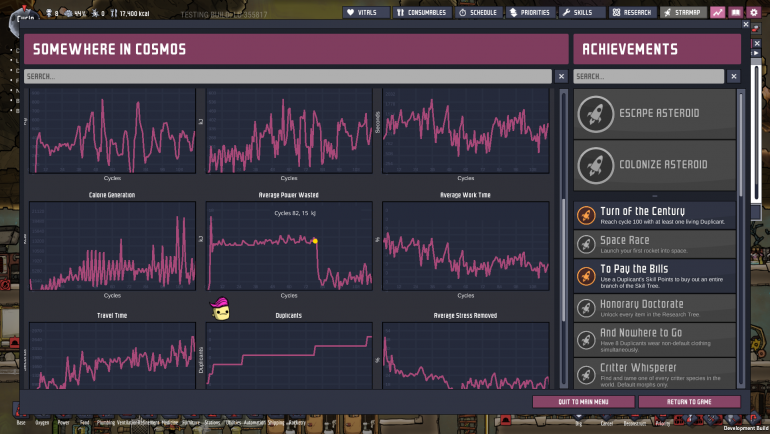Clear the colony statistics search field
The image size is (770, 434).
coord(561,76)
